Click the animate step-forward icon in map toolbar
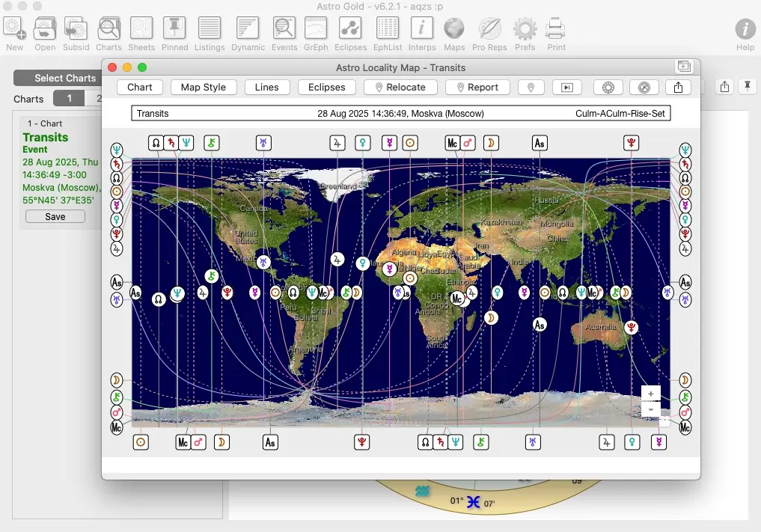The image size is (761, 532). 567,88
